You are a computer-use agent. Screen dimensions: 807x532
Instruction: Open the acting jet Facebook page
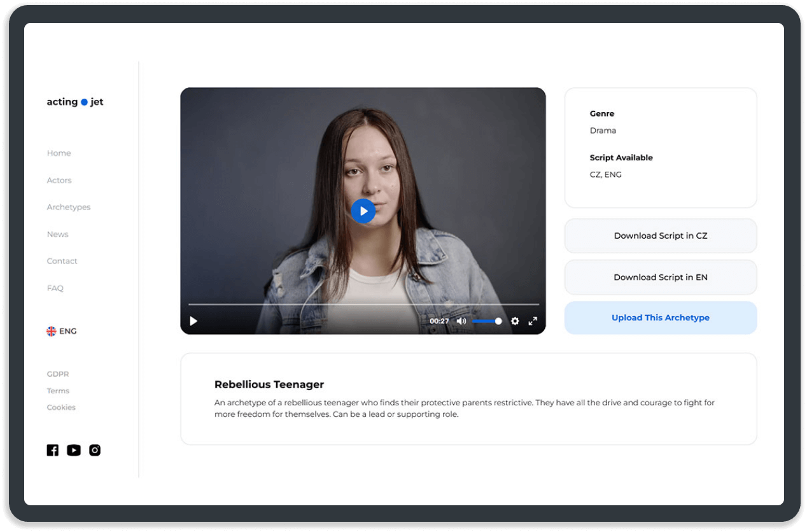tap(52, 450)
